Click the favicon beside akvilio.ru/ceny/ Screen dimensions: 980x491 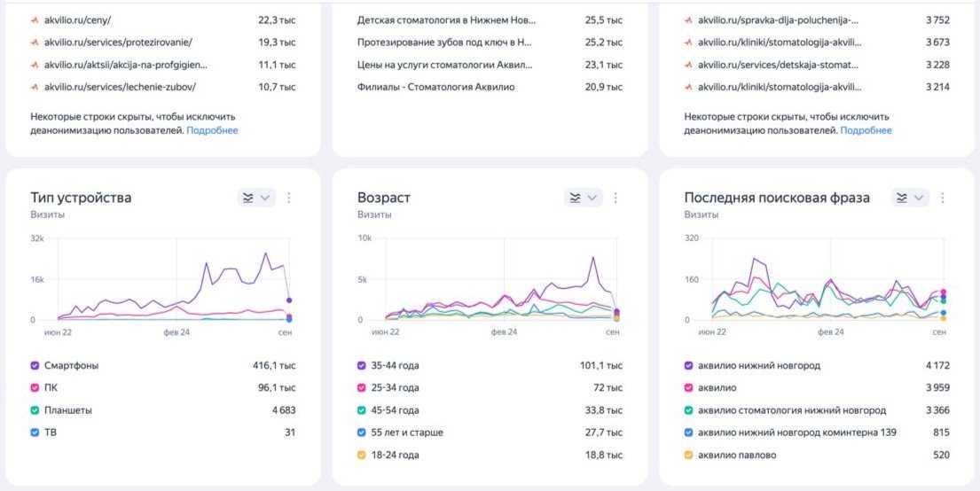tap(35, 19)
